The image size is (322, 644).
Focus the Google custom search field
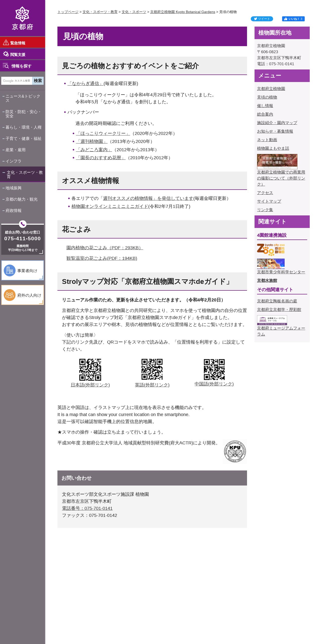(x=17, y=81)
